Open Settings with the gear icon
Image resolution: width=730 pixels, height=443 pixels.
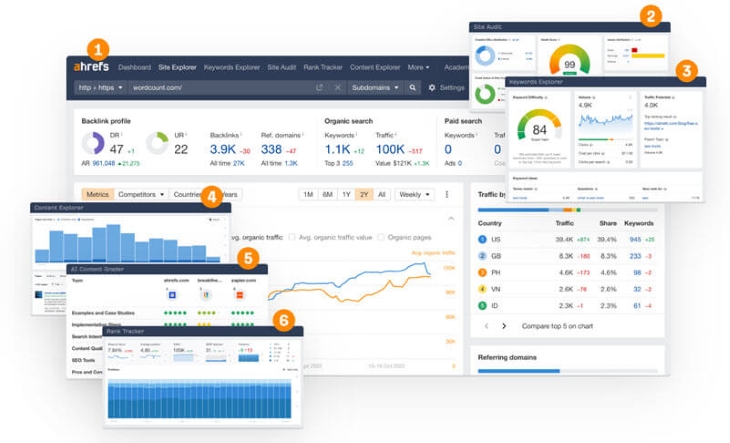(x=446, y=87)
